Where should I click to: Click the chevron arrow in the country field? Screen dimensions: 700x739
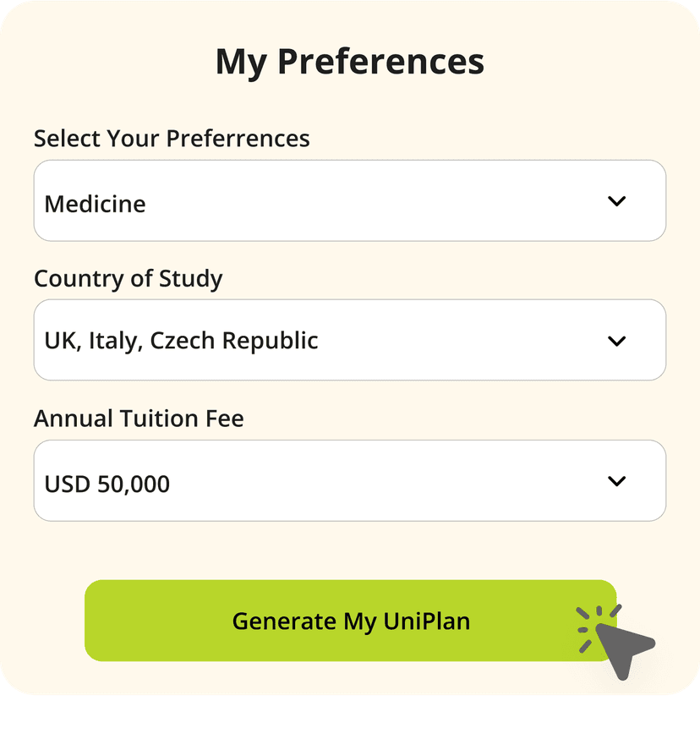(x=617, y=341)
